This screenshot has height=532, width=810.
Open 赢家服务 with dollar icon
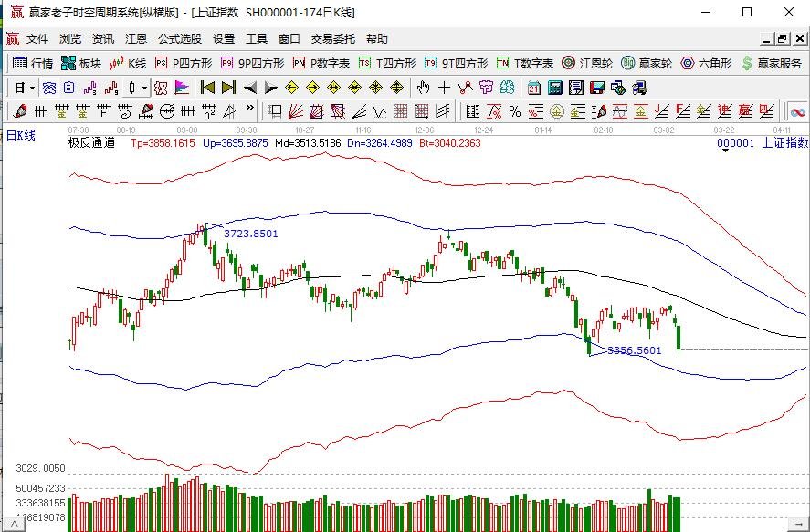(772, 64)
